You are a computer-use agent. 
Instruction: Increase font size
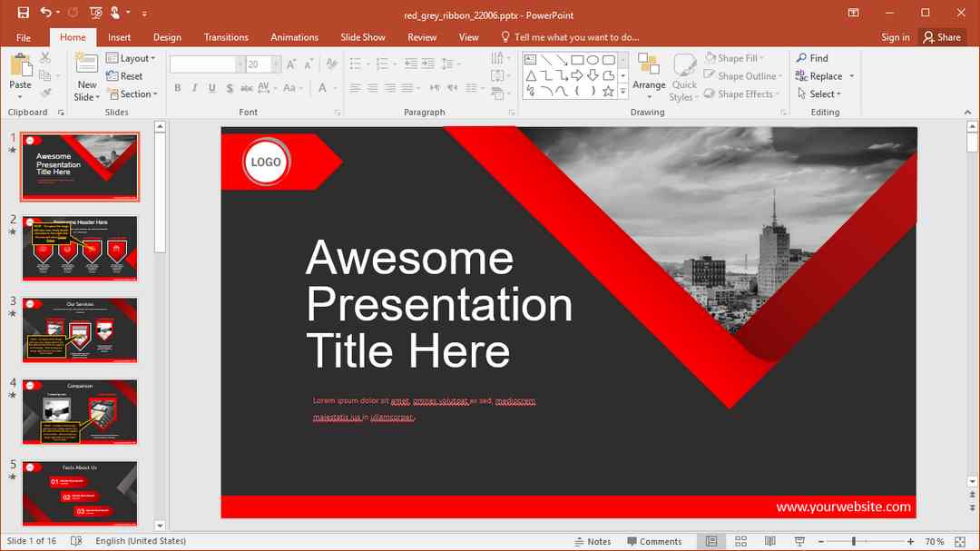(x=291, y=64)
